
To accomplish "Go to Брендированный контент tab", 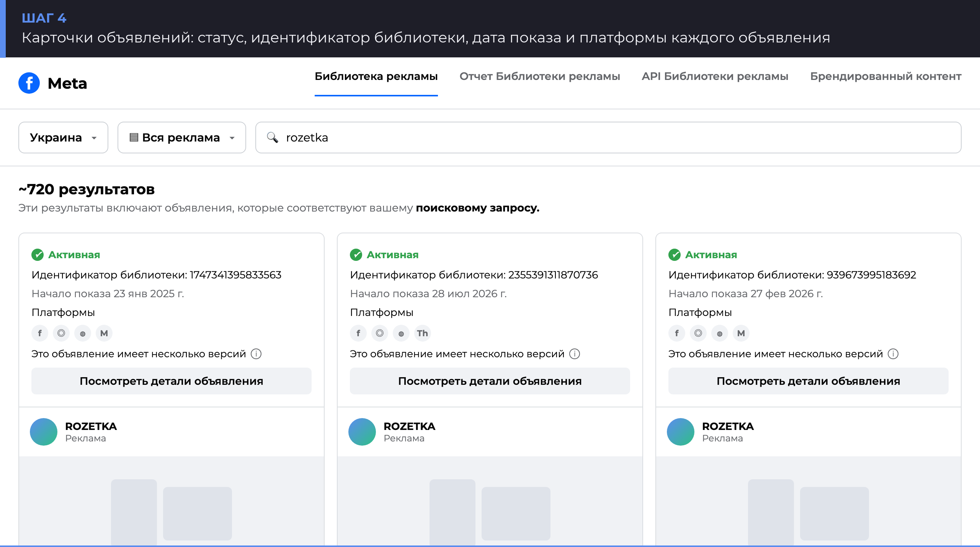I will coord(886,77).
